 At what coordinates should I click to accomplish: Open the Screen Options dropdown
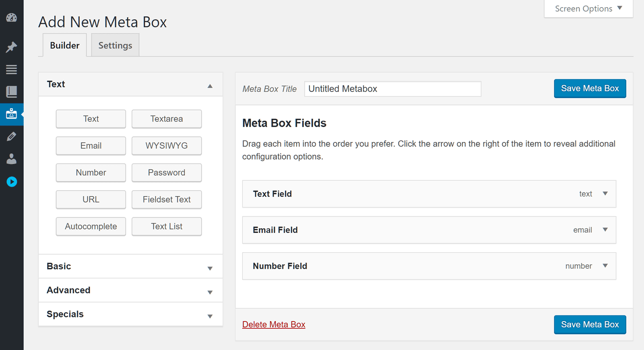point(588,9)
